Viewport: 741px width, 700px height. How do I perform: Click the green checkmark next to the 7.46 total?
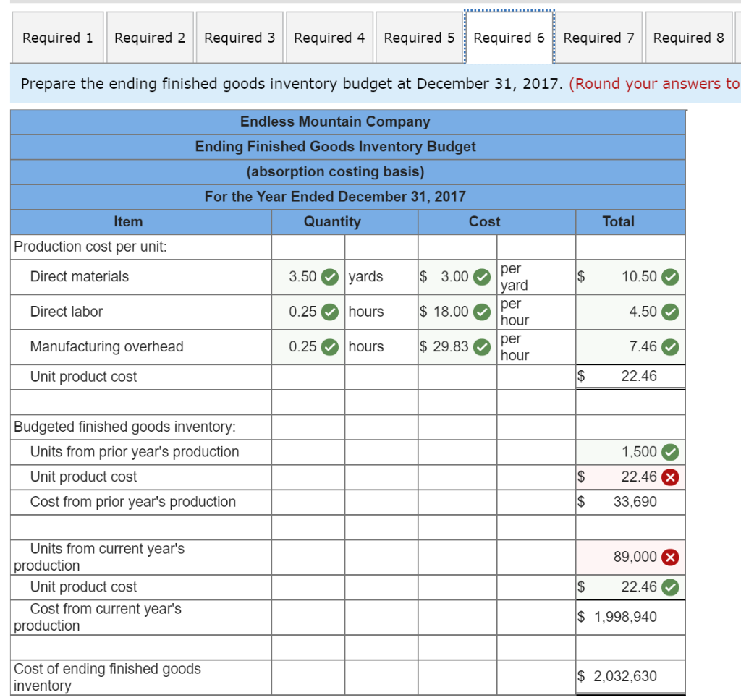pyautogui.click(x=668, y=346)
